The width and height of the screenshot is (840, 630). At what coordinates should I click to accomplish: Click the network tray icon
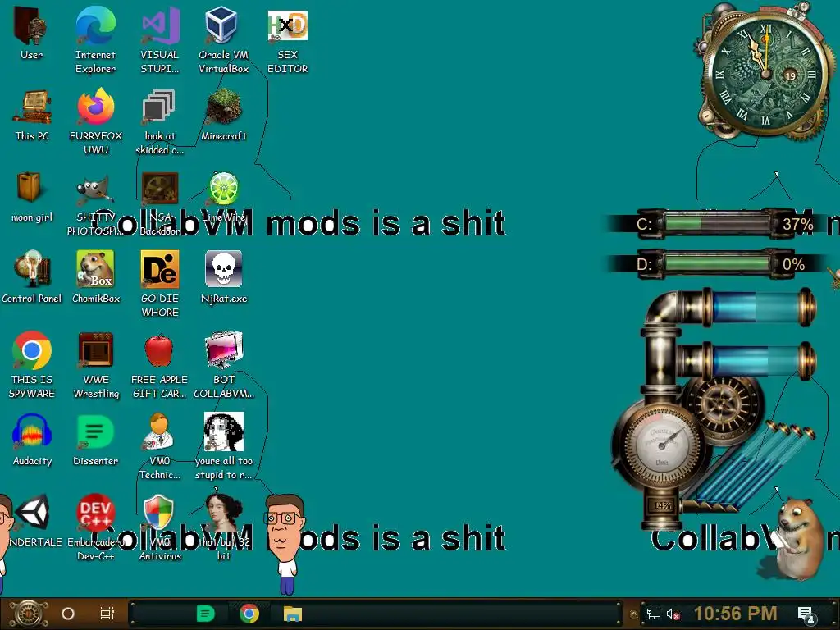[x=654, y=614]
